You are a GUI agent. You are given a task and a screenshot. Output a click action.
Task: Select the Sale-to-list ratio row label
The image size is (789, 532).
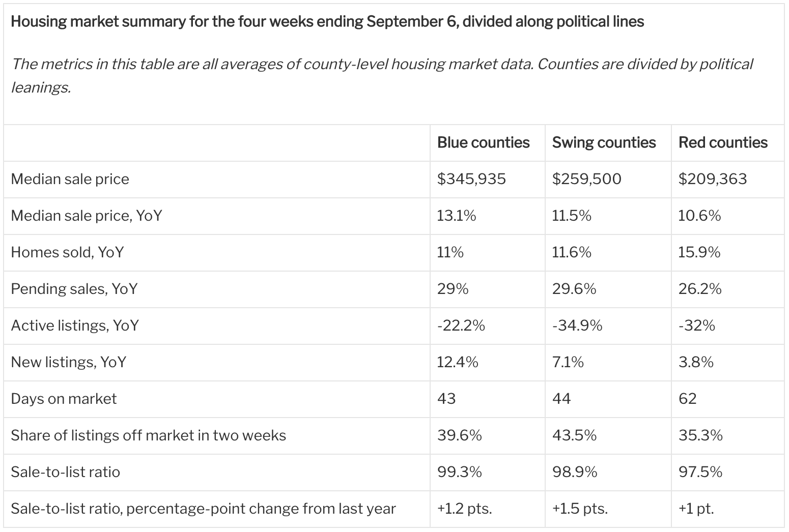coord(66,472)
